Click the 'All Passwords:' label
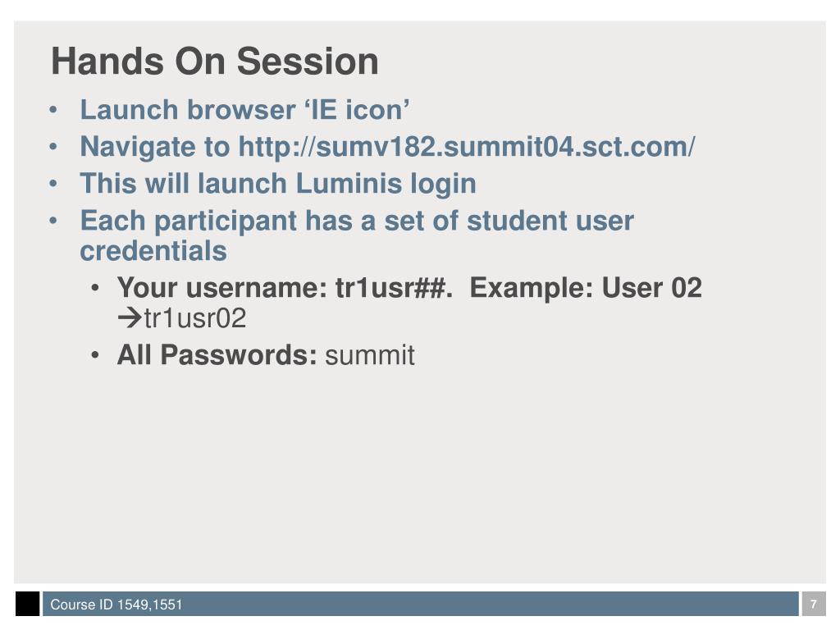The image size is (840, 630). pos(217,354)
